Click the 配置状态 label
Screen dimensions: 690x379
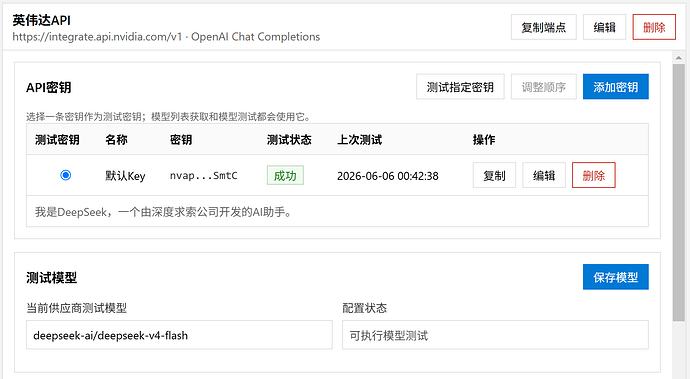click(x=364, y=308)
